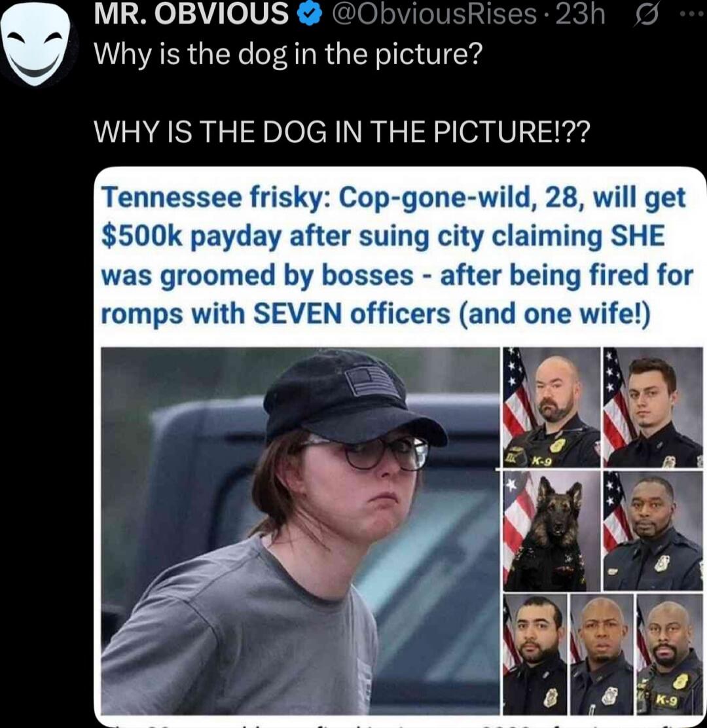This screenshot has height=728, width=707.
Task: Click the circle-slash icon beside the timestamp
Action: (x=646, y=16)
